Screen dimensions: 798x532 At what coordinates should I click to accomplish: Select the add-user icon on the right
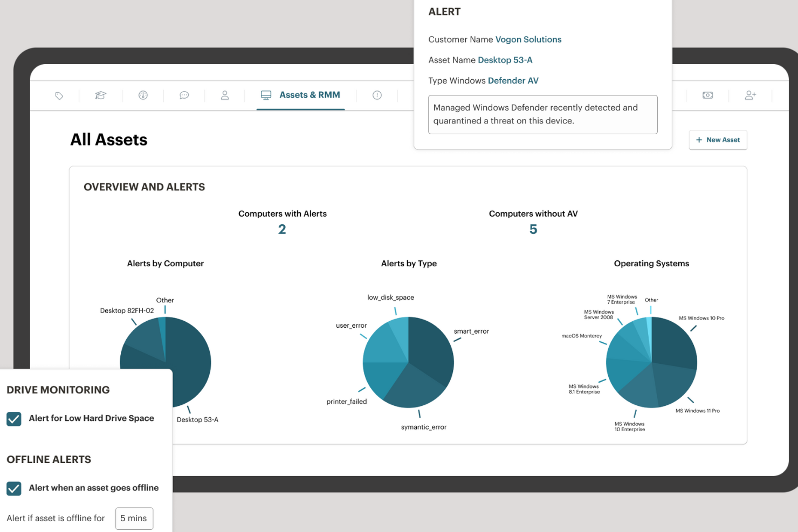point(750,95)
